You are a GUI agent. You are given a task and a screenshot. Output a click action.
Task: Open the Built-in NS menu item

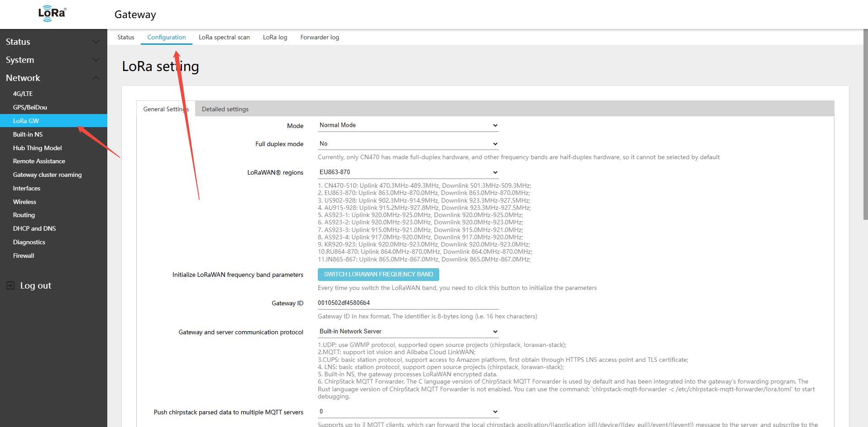[x=28, y=134]
